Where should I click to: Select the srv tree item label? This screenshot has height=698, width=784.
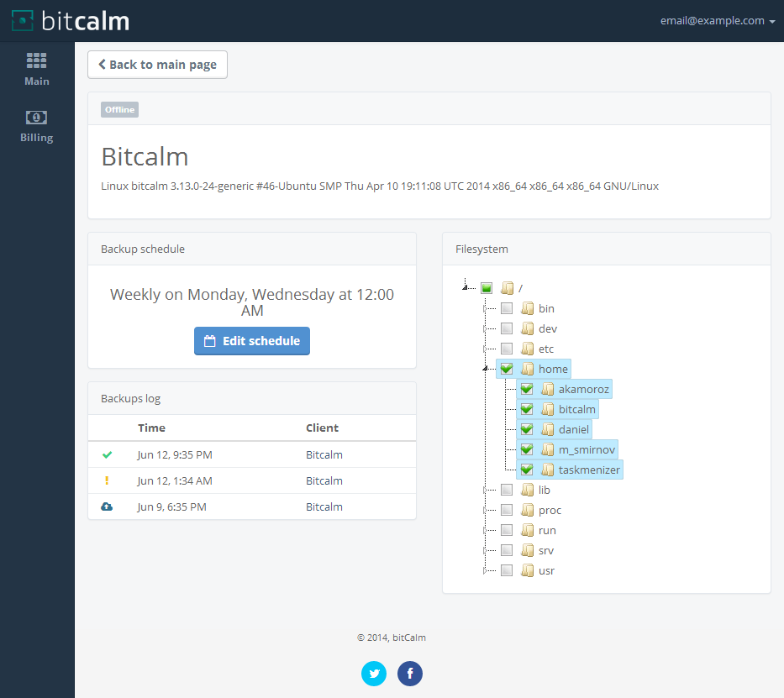click(546, 551)
